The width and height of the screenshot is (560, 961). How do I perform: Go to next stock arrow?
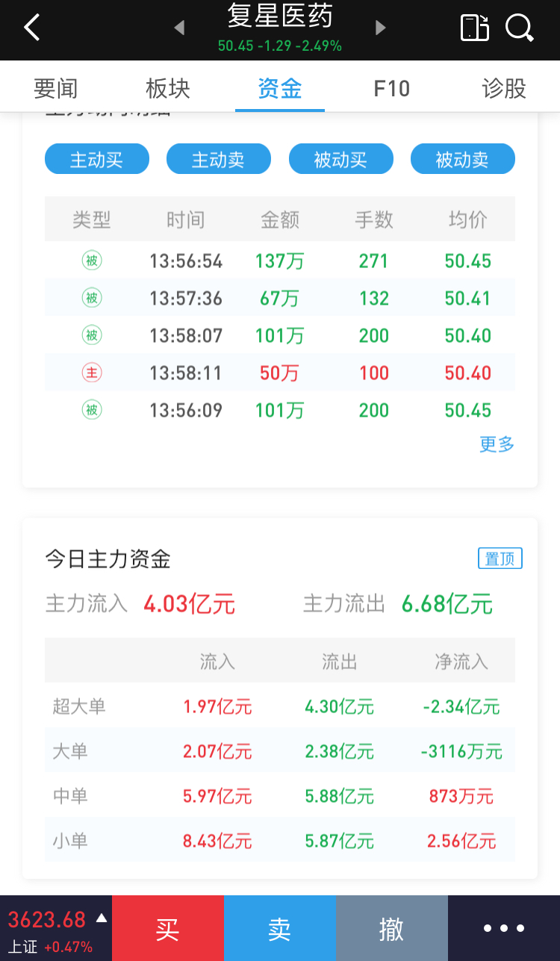pyautogui.click(x=381, y=28)
